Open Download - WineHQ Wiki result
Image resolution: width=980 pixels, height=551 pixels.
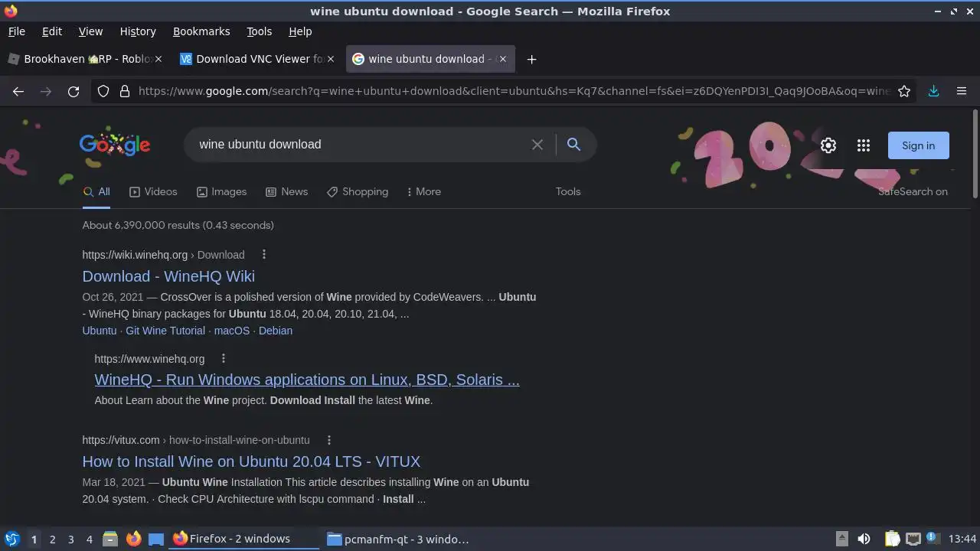pos(168,276)
